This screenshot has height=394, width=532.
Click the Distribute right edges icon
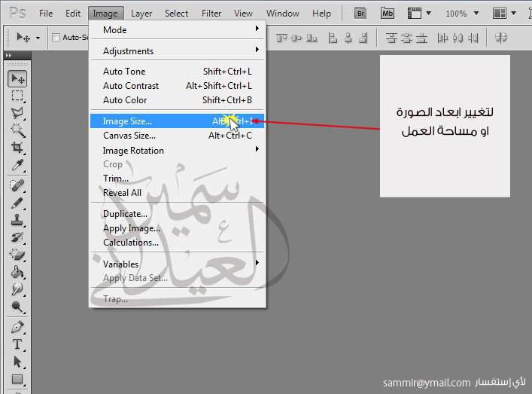pyautogui.click(x=473, y=38)
